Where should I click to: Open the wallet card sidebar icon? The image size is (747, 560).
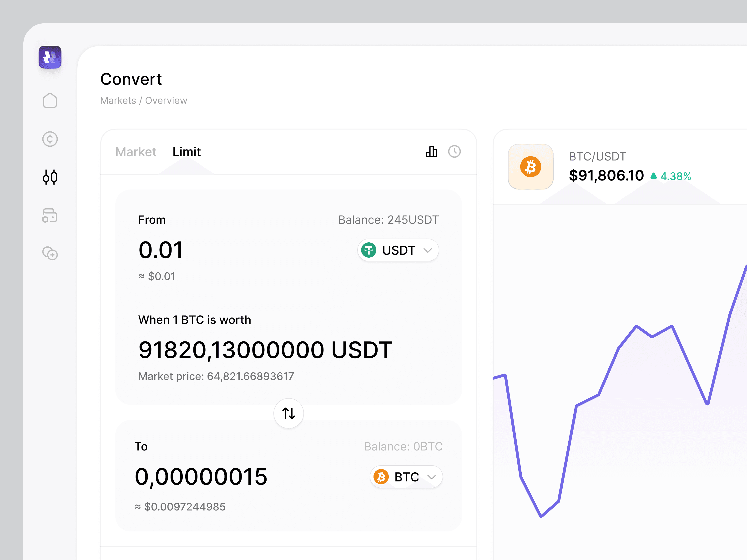(x=50, y=215)
